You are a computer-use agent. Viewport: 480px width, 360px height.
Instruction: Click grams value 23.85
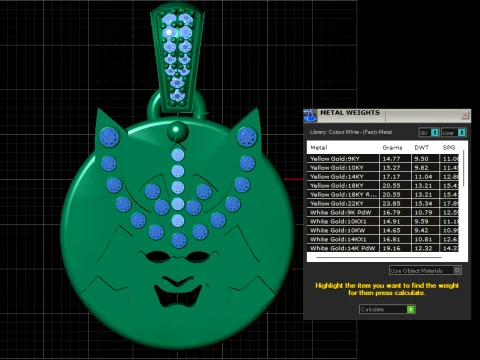point(391,204)
